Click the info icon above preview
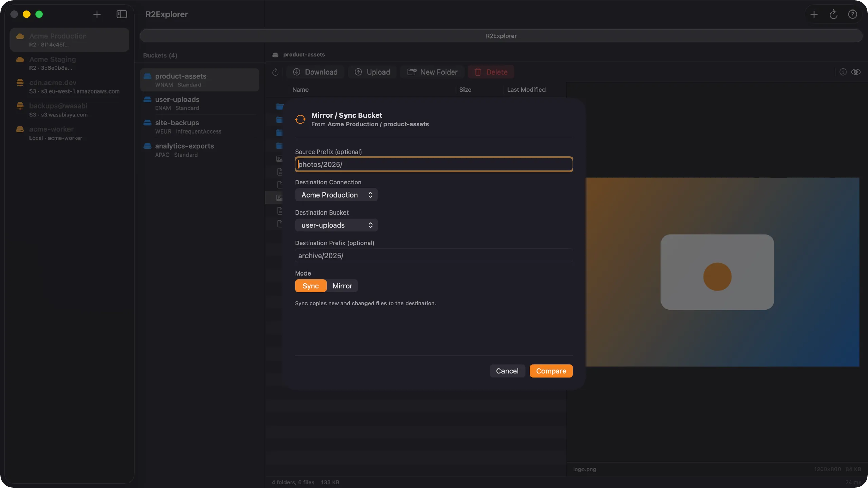The width and height of the screenshot is (868, 488). 843,72
